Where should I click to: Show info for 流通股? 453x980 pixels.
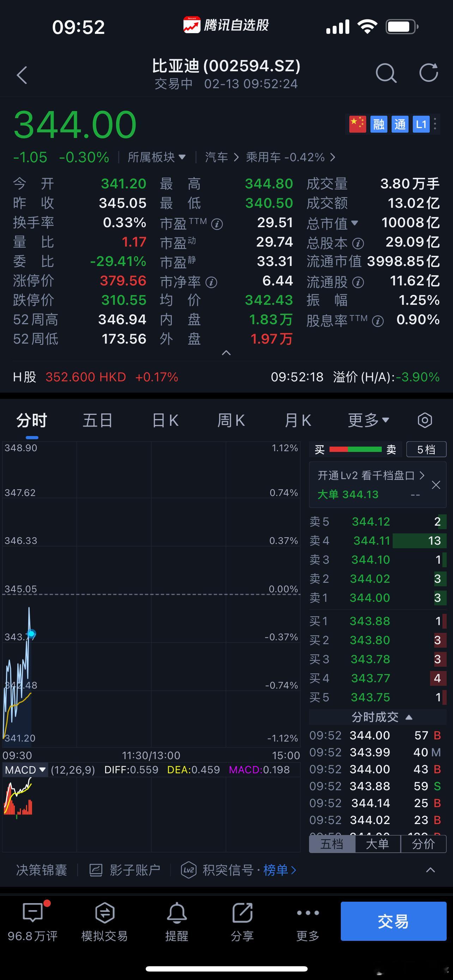click(358, 282)
